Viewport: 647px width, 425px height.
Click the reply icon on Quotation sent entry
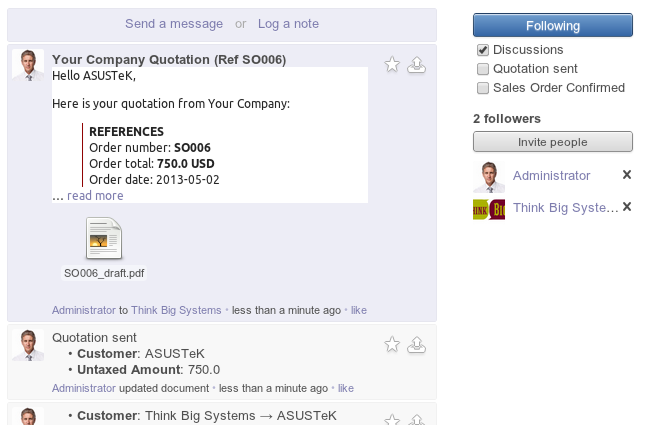pos(418,344)
